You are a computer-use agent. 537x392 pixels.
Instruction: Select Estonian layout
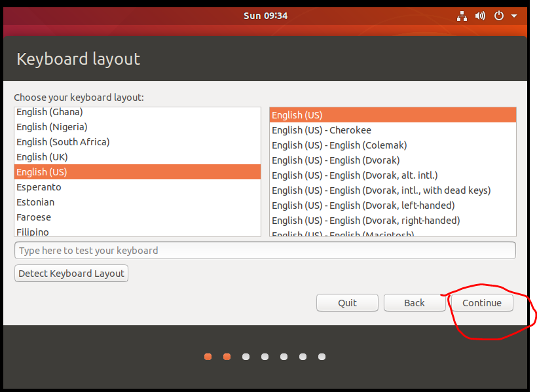(138, 202)
